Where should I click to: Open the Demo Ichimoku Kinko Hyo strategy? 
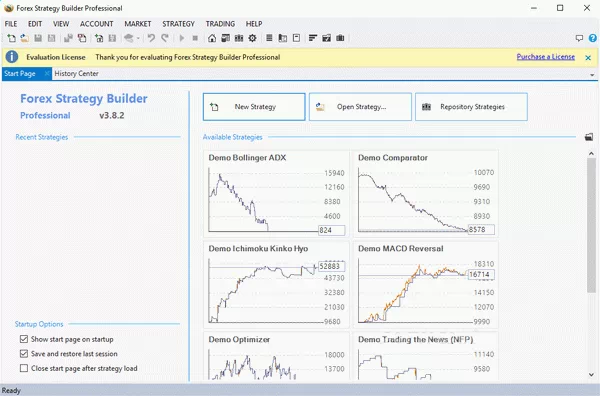point(276,284)
